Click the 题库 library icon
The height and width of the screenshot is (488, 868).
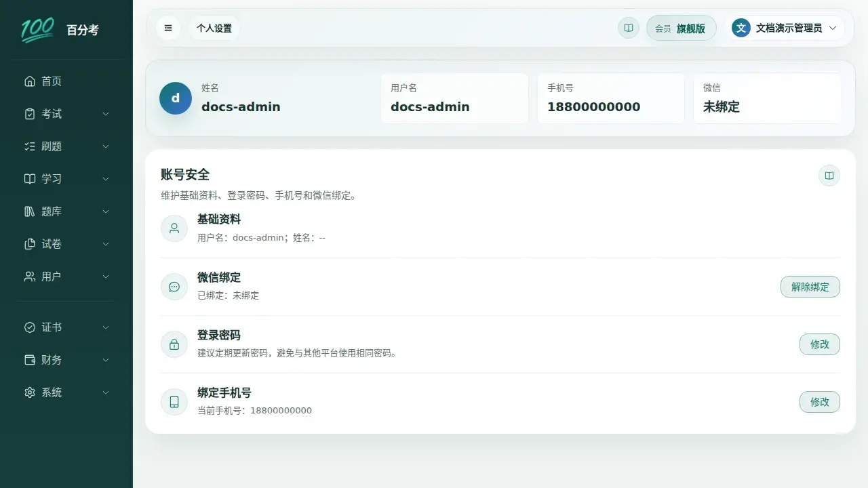point(30,211)
